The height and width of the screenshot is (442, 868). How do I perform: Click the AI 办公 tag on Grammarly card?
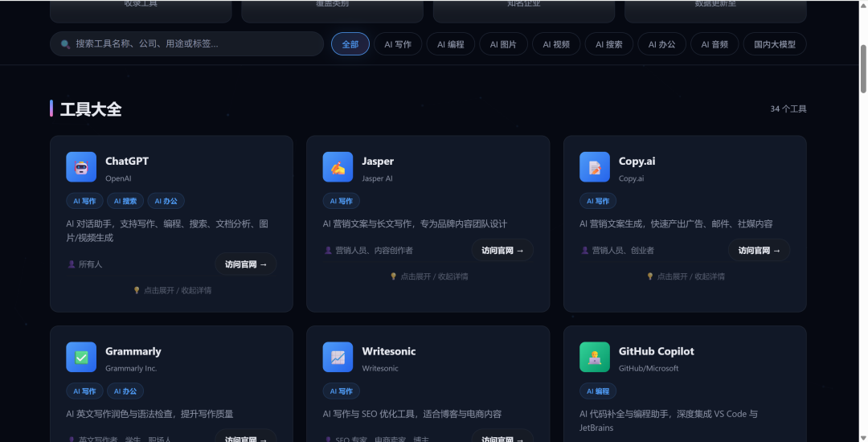pyautogui.click(x=125, y=391)
